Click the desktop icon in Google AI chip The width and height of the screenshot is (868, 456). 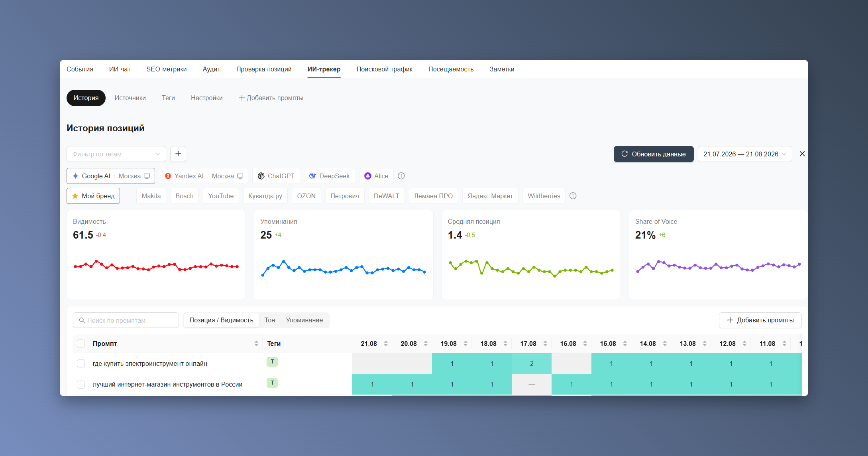[147, 176]
